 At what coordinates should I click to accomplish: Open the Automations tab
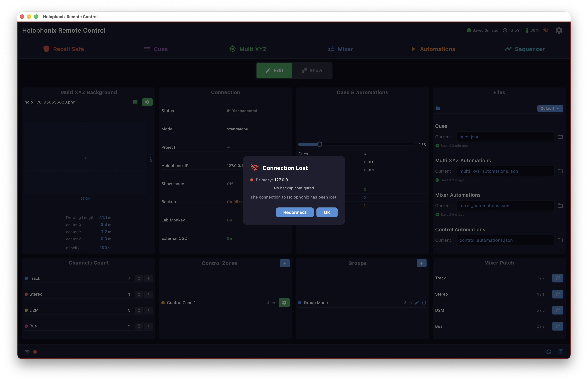pos(433,49)
